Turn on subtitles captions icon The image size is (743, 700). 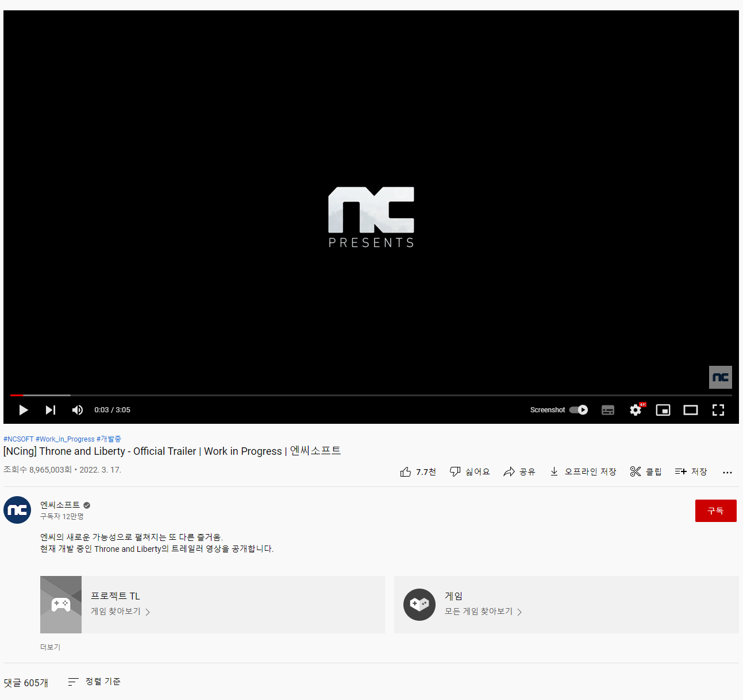coord(608,410)
